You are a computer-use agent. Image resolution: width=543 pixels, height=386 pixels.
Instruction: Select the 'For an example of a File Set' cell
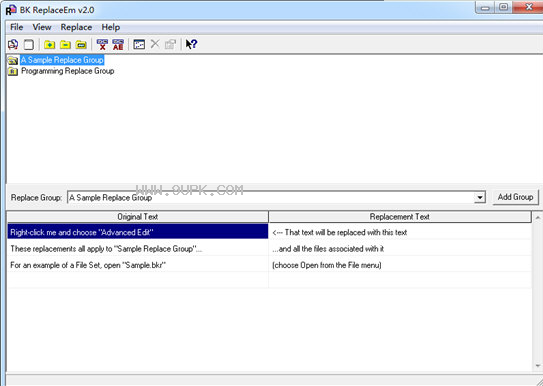[x=138, y=264]
